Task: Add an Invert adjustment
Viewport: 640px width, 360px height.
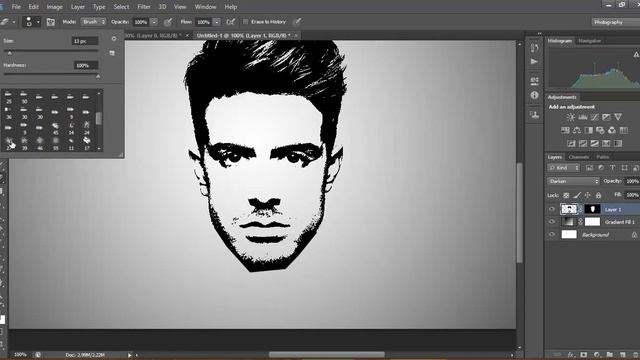Action: [571, 143]
